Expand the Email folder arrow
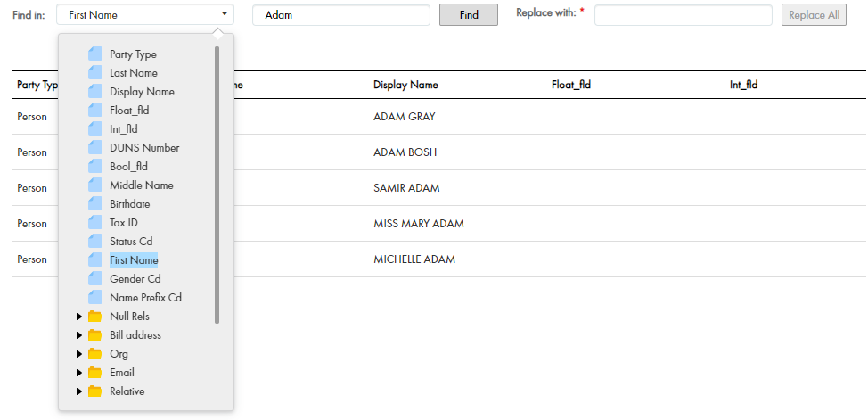 coord(79,373)
